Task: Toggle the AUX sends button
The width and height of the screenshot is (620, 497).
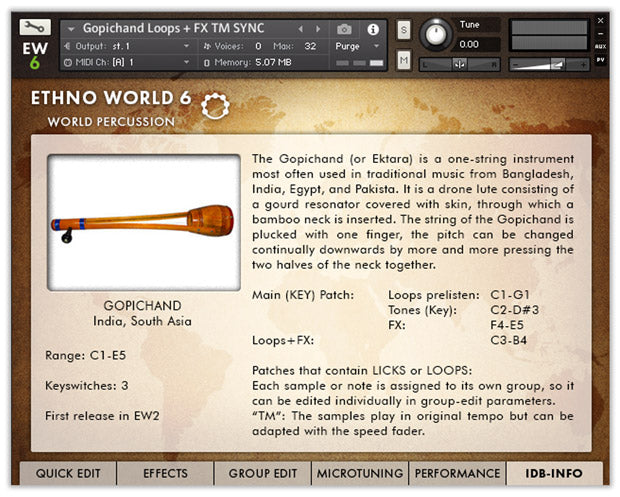Action: (600, 46)
